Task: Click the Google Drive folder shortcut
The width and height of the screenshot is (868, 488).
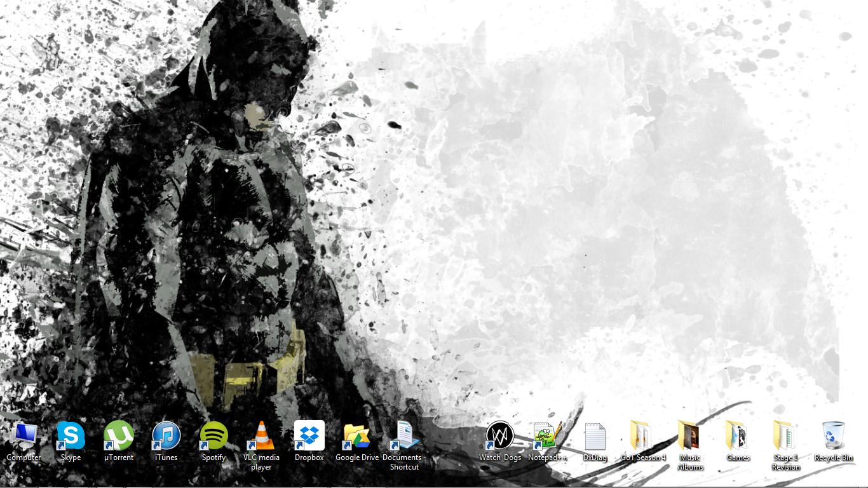Action: point(357,436)
